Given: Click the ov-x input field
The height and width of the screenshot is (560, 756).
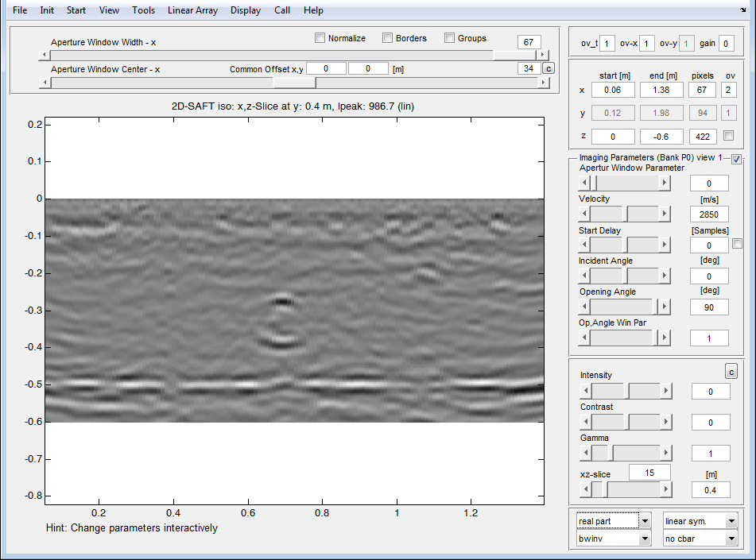Looking at the screenshot, I should click(x=646, y=44).
